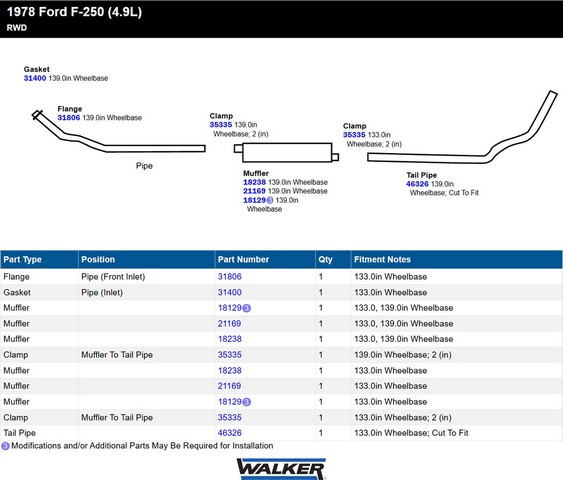Screen dimensions: 563x480
Task: Open part number 31400 in the Gasket row
Action: (229, 293)
